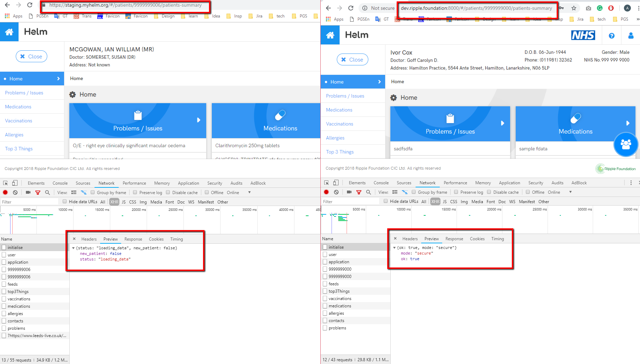Select the inspect element cursor icon in DevTools

(x=5, y=183)
